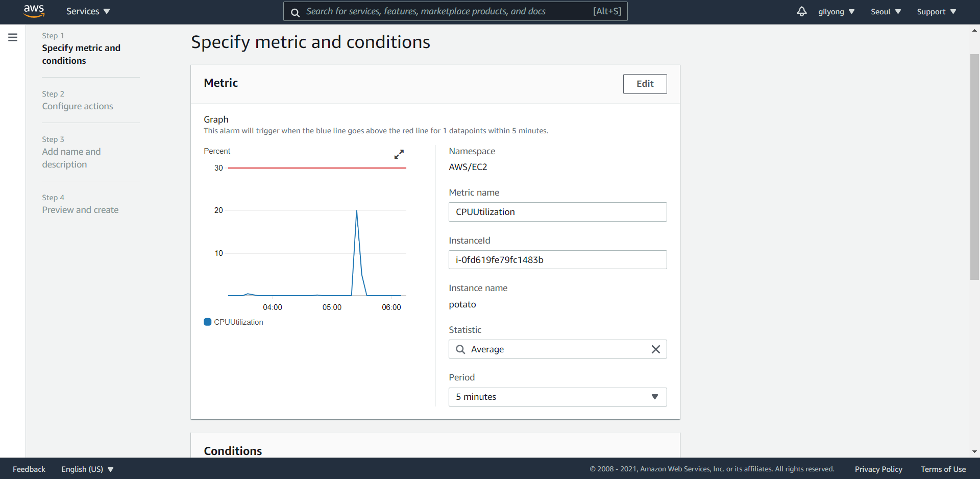Click the search magnifier icon in top bar
980x479 pixels.
(295, 12)
